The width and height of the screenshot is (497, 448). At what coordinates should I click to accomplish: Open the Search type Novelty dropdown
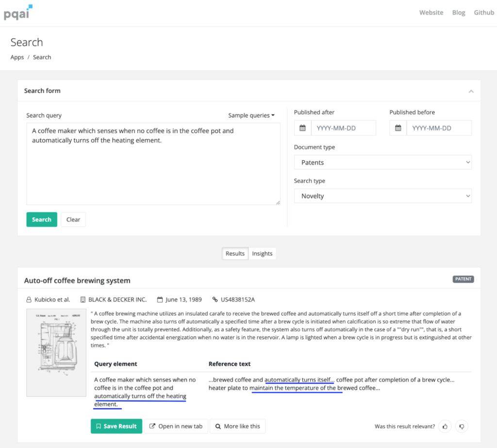tap(382, 196)
